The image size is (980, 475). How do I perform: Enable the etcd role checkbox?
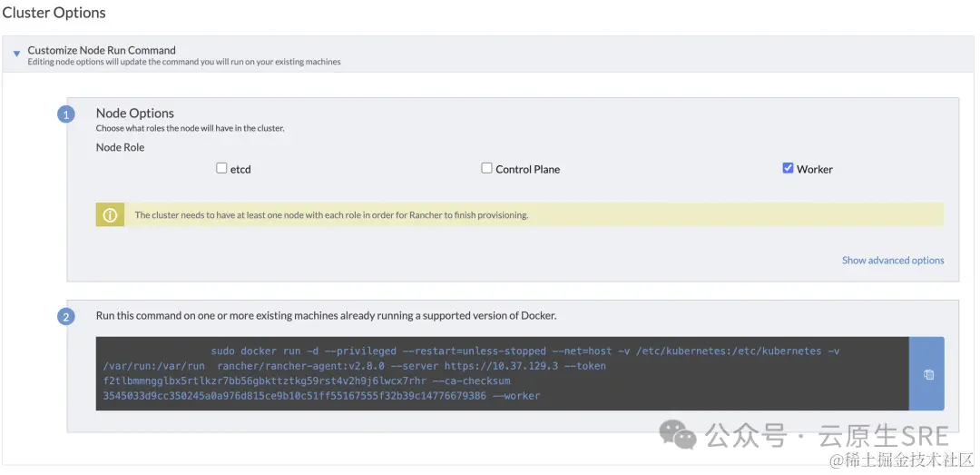tap(221, 168)
